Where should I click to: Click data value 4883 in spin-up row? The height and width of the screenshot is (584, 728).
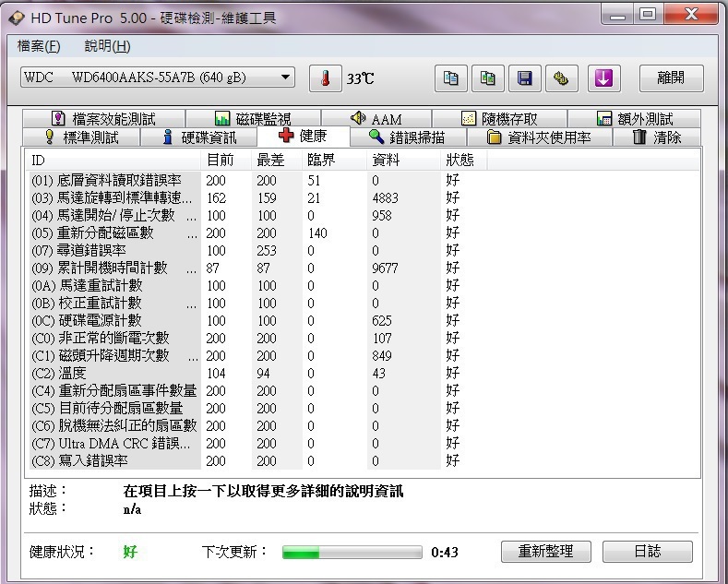(385, 197)
